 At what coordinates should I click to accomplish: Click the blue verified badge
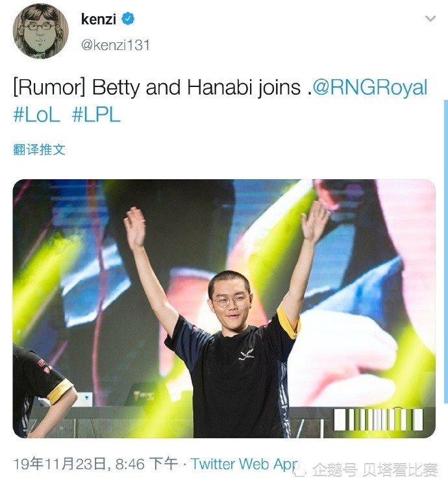[x=128, y=19]
